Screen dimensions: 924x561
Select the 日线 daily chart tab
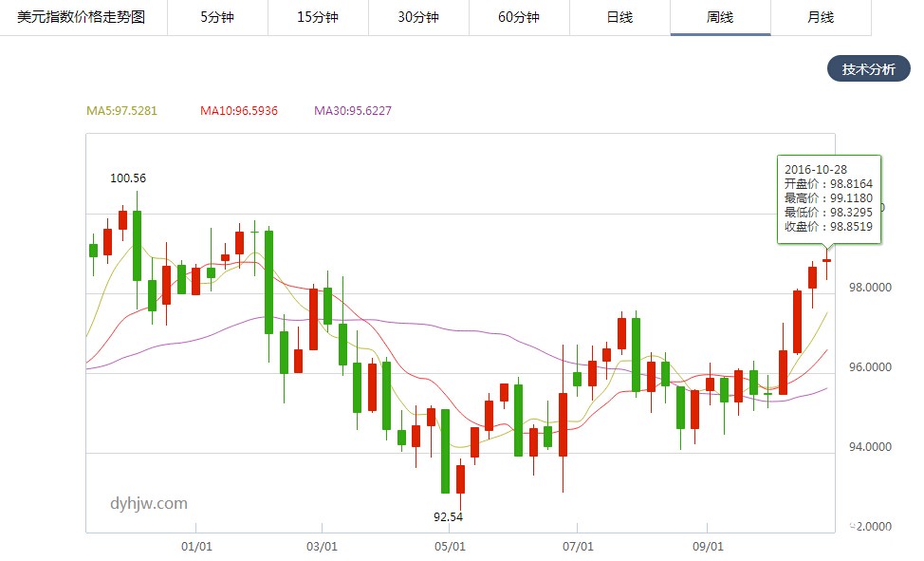pos(619,17)
